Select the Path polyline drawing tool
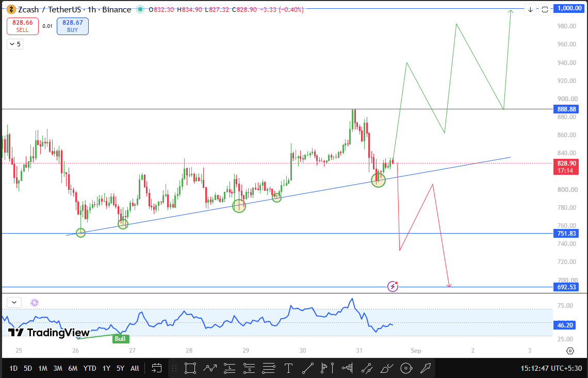Viewport: 588px width, 378px height. click(210, 368)
